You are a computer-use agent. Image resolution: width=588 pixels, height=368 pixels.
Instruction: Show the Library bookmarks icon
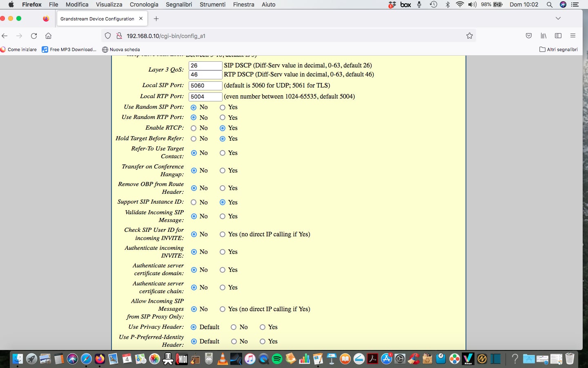[543, 36]
